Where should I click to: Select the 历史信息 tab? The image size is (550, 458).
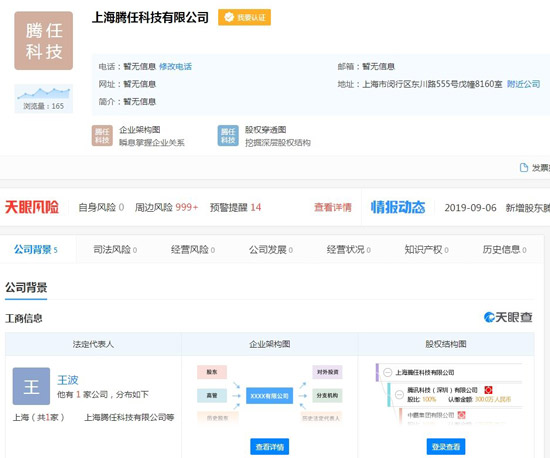[504, 250]
